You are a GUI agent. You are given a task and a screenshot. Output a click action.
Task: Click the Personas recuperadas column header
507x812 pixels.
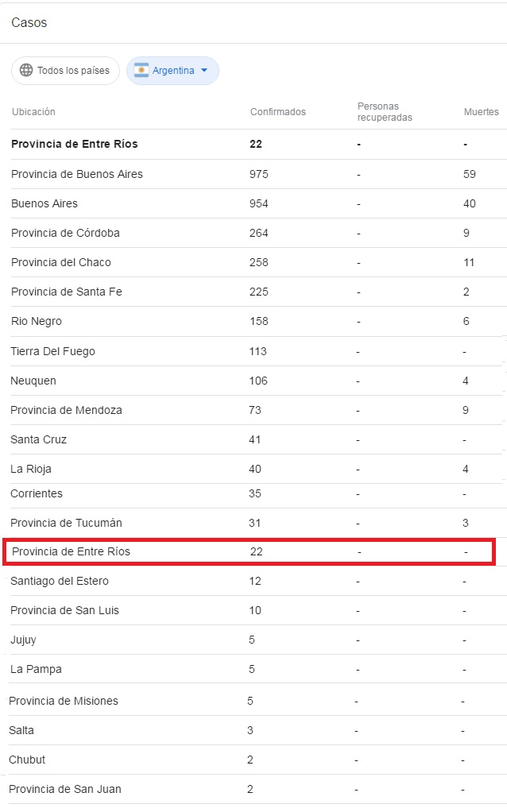[x=385, y=112]
